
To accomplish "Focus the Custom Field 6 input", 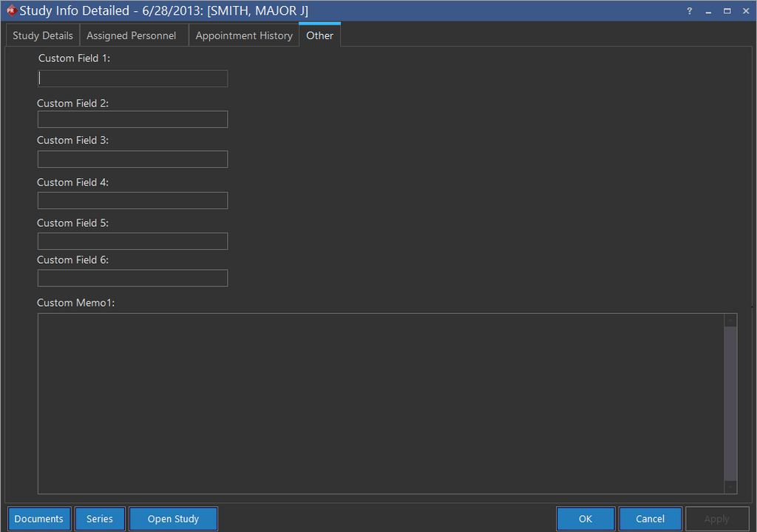I will [133, 279].
